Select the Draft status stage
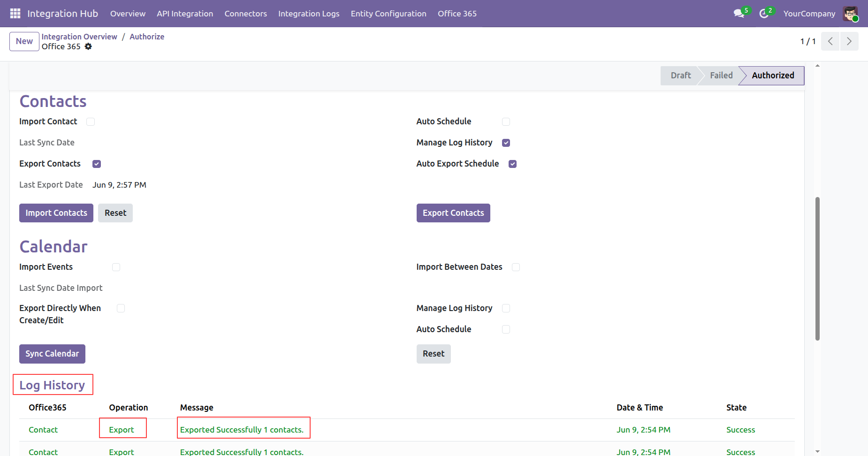This screenshot has height=456, width=868. [680, 76]
